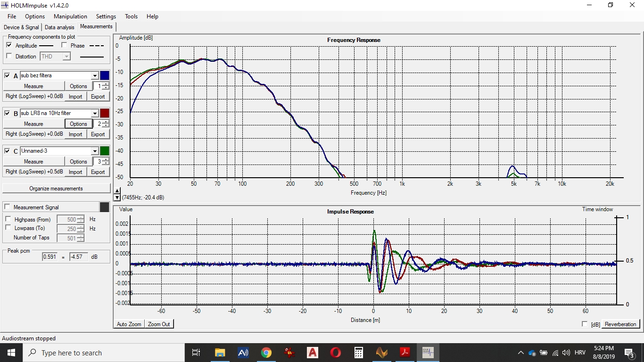The height and width of the screenshot is (362, 644).
Task: Open the Settings menu
Action: [106, 16]
